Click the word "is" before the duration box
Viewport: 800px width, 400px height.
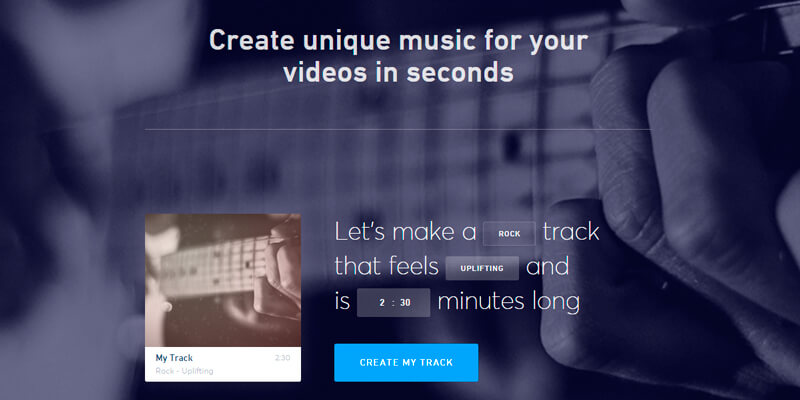click(342, 302)
